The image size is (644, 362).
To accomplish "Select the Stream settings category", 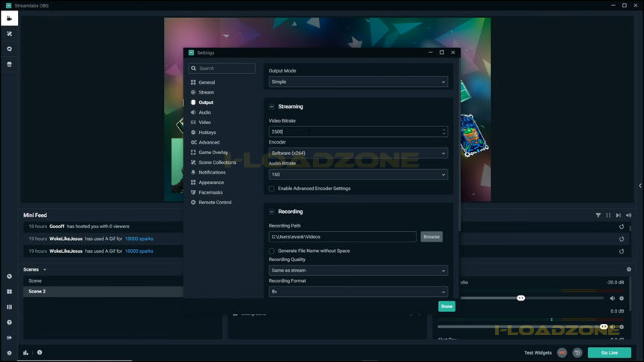I will [x=206, y=92].
